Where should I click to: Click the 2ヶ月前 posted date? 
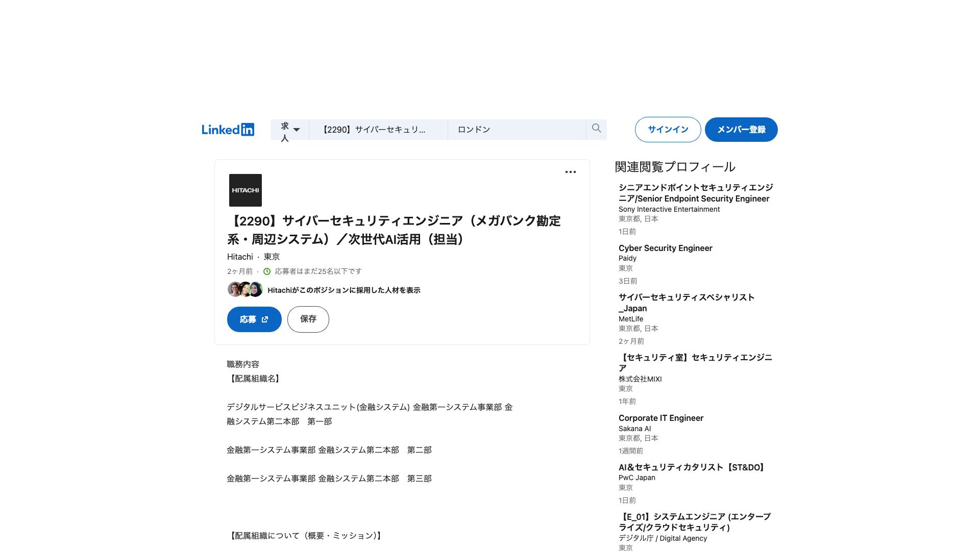[x=240, y=271]
